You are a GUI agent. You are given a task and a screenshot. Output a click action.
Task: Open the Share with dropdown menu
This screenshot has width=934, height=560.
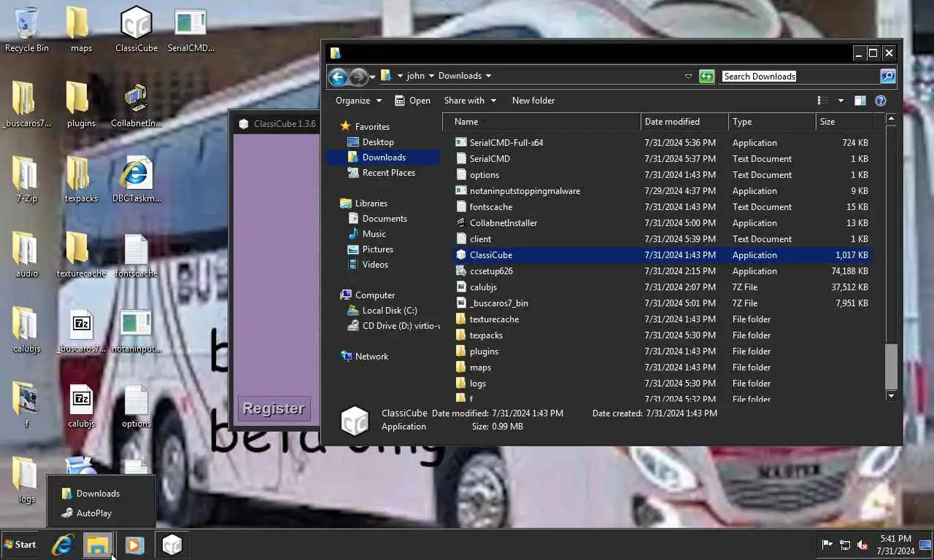[470, 101]
